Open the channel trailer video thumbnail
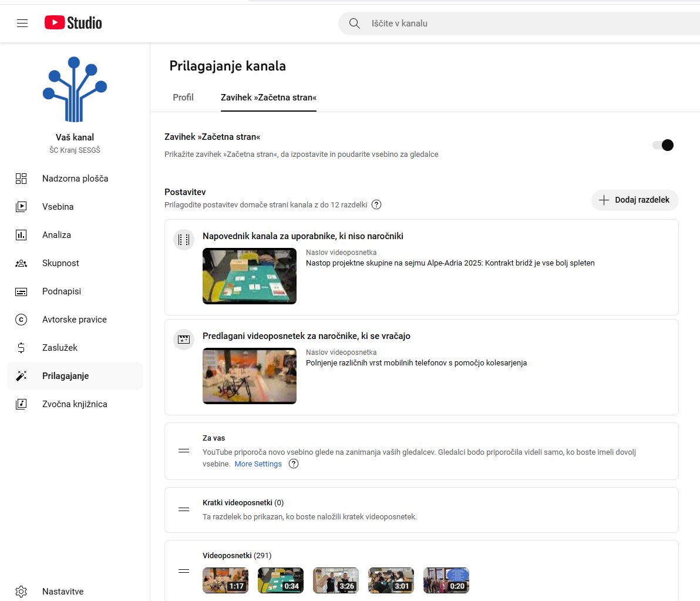The height and width of the screenshot is (601, 700). click(x=250, y=276)
